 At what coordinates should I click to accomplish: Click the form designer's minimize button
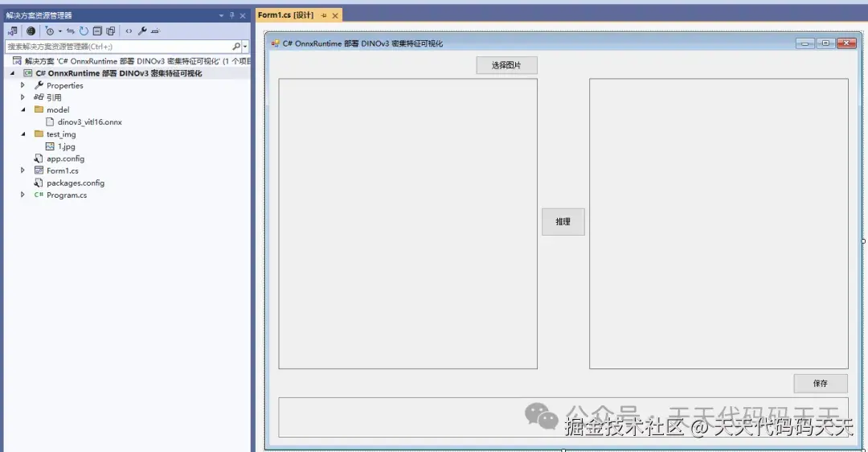tap(805, 43)
